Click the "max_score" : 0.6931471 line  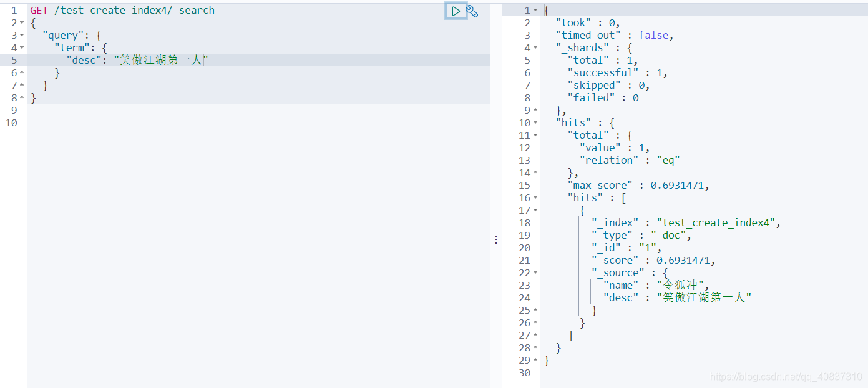638,186
